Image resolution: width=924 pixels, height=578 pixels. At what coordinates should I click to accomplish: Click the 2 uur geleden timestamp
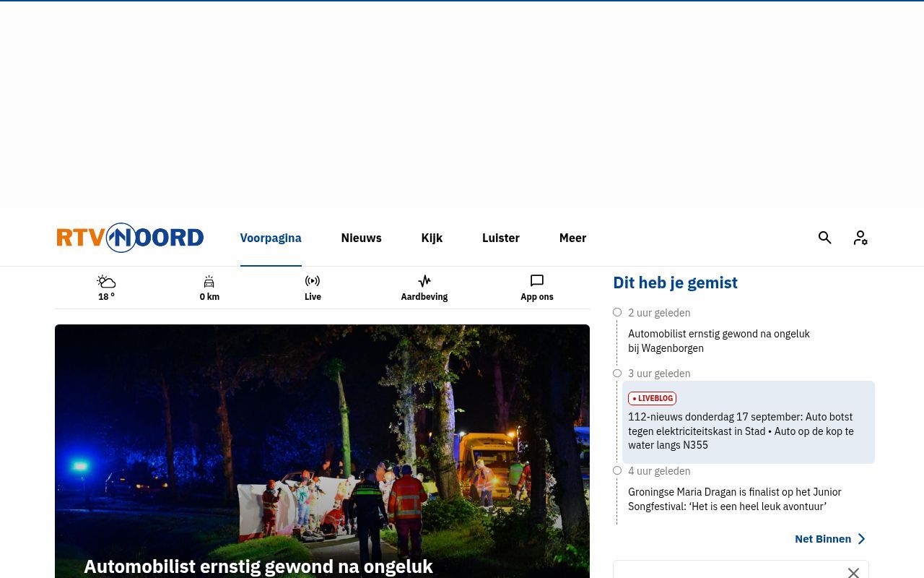coord(659,313)
